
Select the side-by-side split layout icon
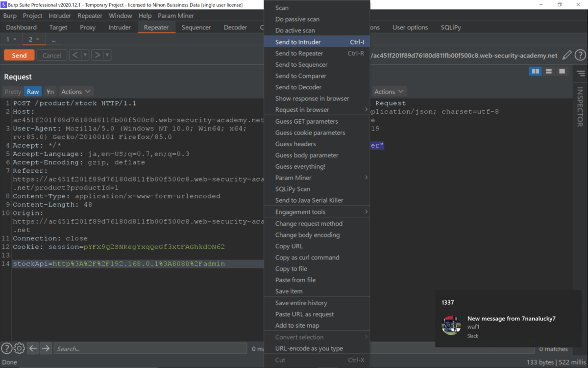(x=536, y=72)
